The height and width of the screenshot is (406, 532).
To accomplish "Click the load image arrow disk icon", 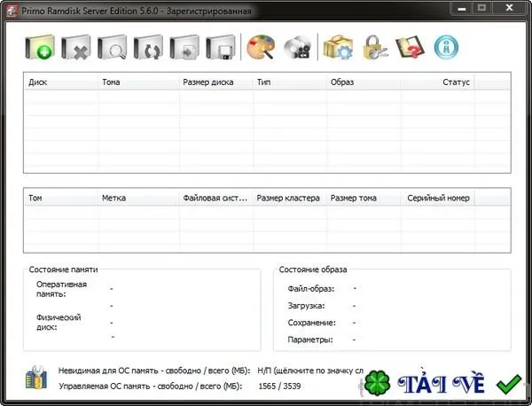I will pyautogui.click(x=184, y=47).
